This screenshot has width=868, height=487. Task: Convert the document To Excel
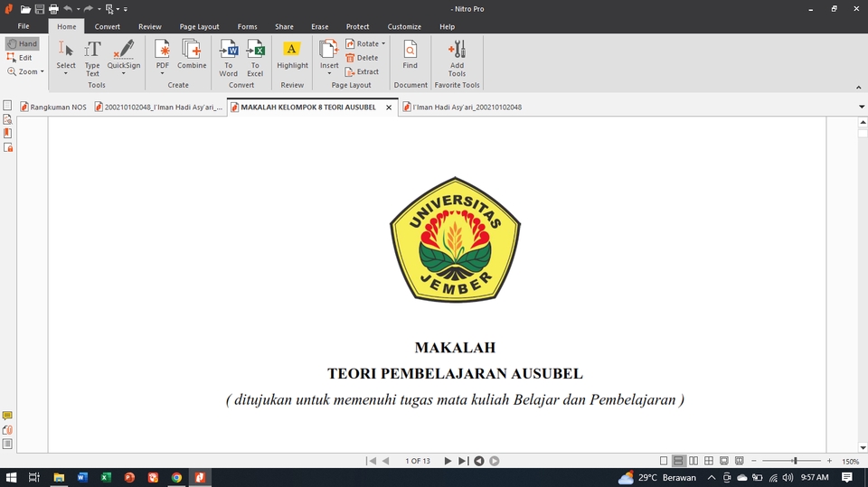(x=255, y=58)
